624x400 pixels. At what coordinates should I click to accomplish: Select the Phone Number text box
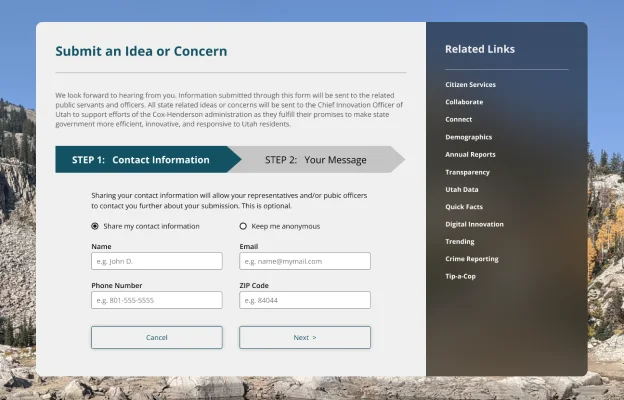(x=157, y=300)
